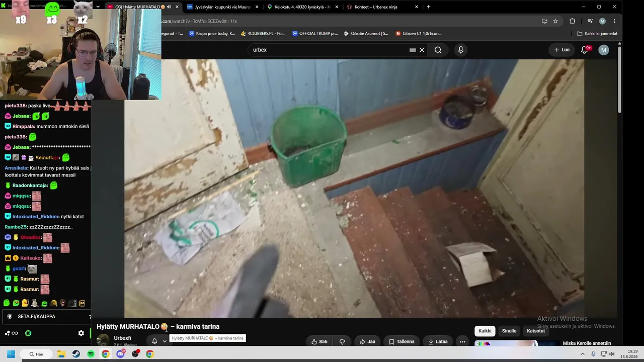Screen dimensions: 644x362
Task: Open Kaikki kirjanmerkit bookmarks folder
Action: pos(597,34)
